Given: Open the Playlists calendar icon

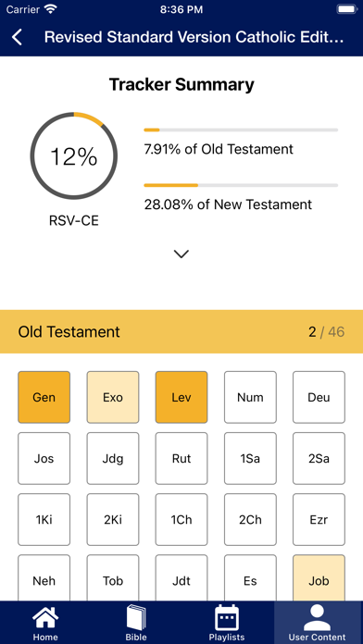Looking at the screenshot, I should [x=227, y=618].
